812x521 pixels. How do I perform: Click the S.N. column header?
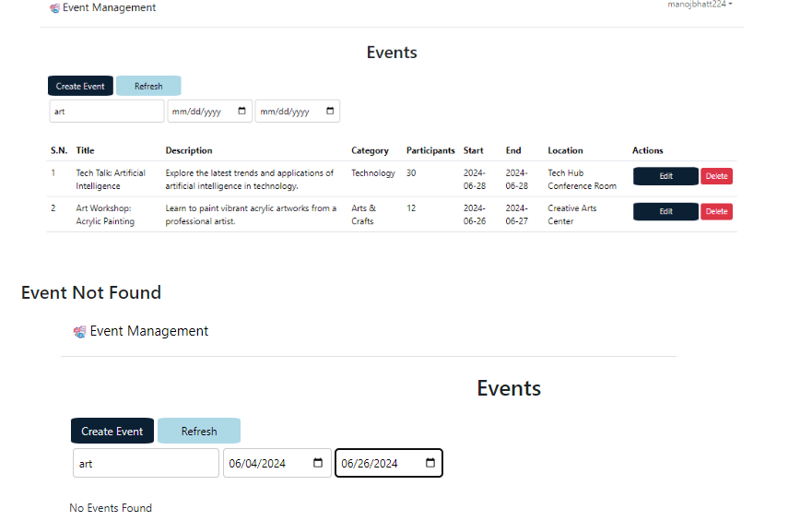(x=59, y=150)
